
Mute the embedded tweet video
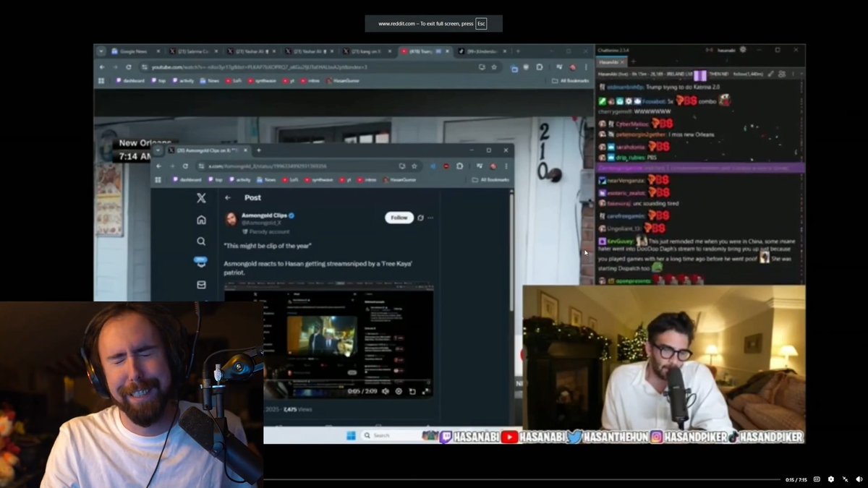tap(385, 391)
